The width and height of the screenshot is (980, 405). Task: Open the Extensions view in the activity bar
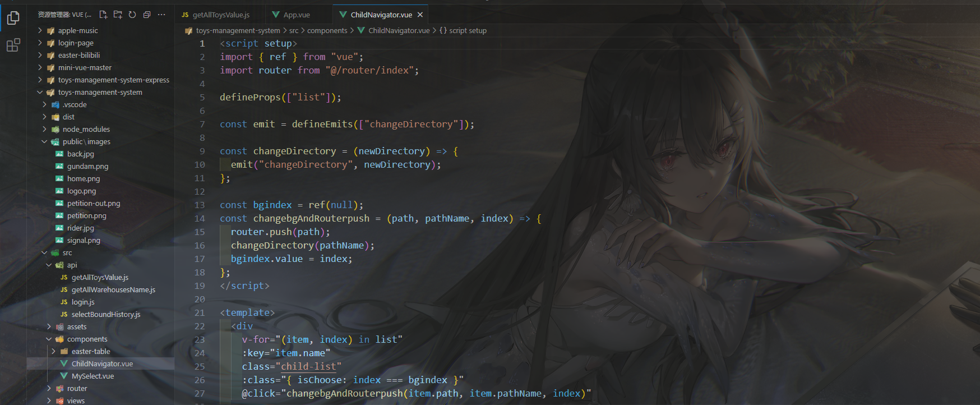(13, 45)
